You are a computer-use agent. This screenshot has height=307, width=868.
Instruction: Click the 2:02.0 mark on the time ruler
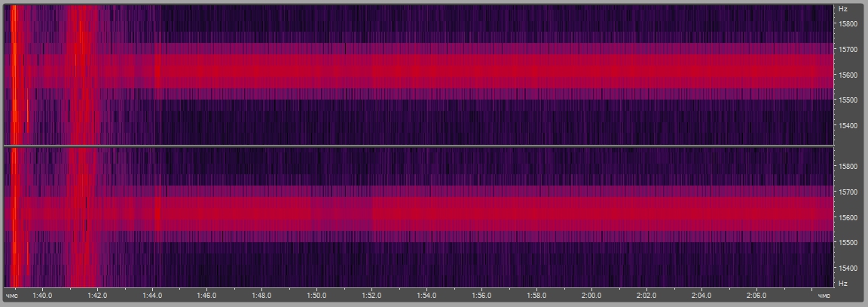(646, 296)
